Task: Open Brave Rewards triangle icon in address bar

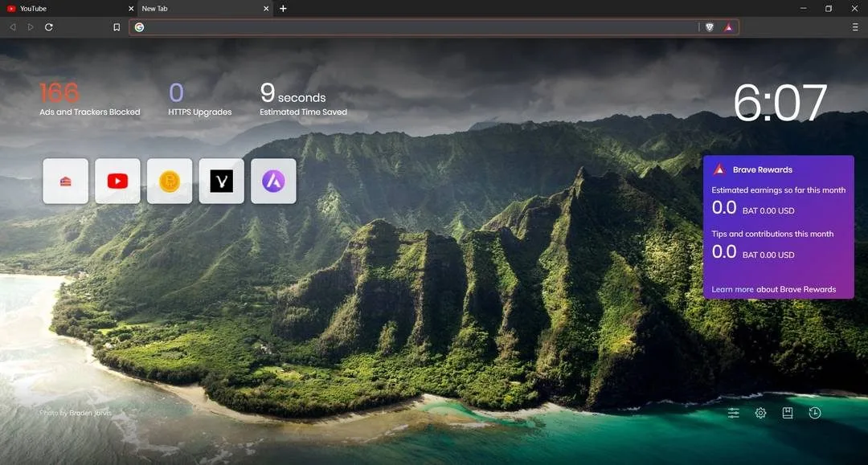Action: (x=728, y=27)
